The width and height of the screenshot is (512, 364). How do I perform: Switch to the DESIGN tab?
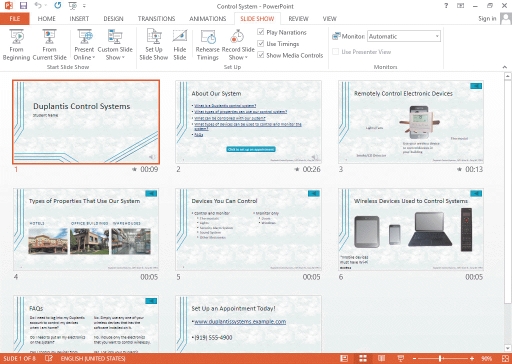point(113,19)
